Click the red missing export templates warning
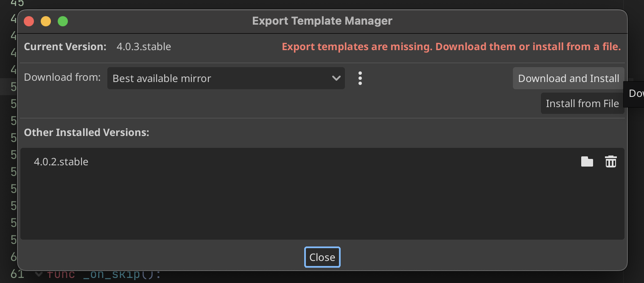Screen dimensions: 644x283 click(x=451, y=47)
